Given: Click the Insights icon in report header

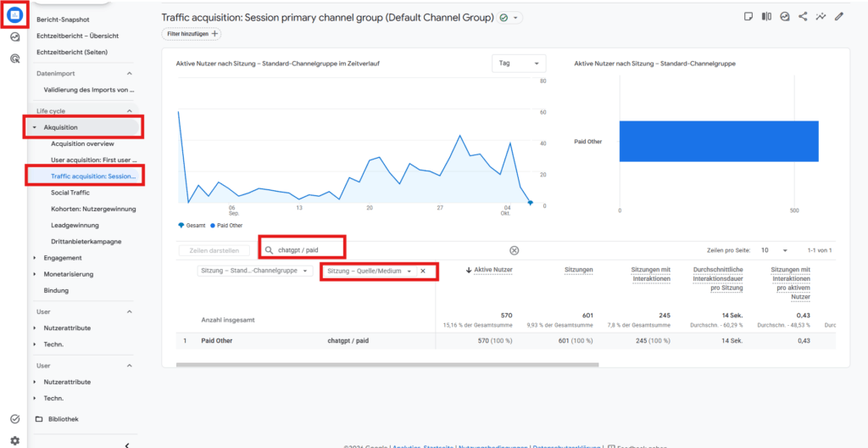Looking at the screenshot, I should [x=784, y=17].
